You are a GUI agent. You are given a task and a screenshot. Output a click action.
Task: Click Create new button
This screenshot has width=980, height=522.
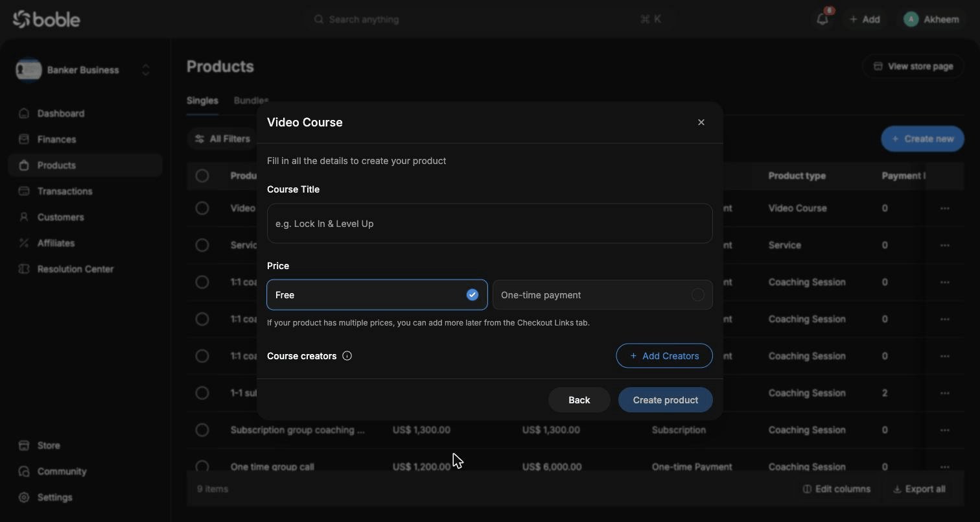point(922,139)
